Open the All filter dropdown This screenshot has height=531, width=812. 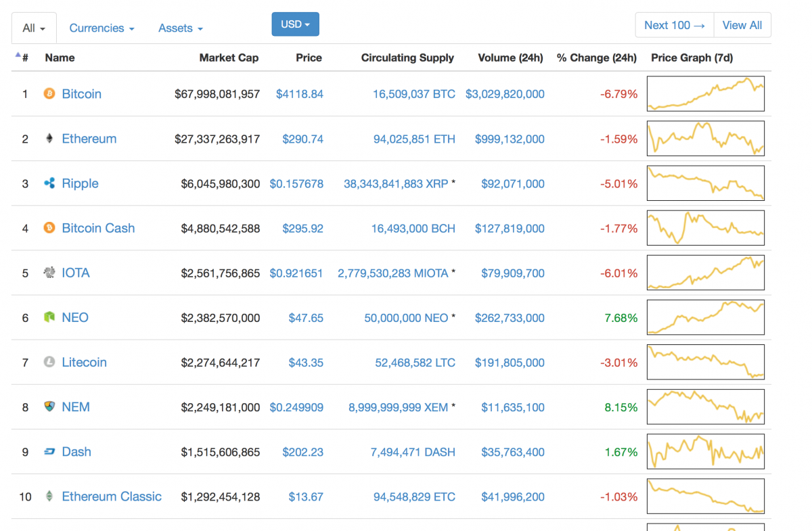tap(34, 28)
